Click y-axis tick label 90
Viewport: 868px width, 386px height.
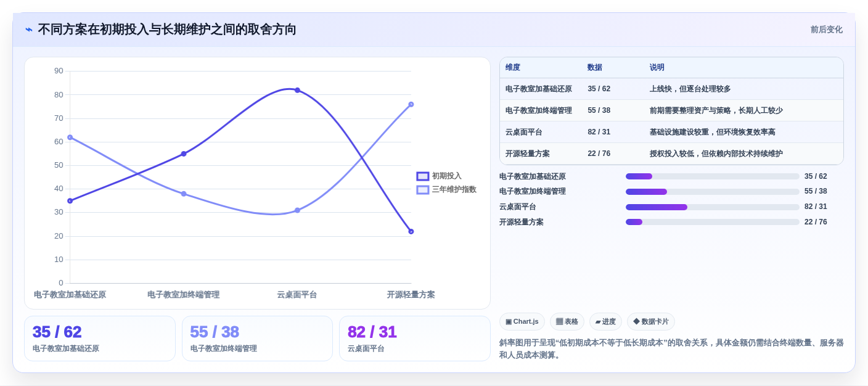pos(59,71)
